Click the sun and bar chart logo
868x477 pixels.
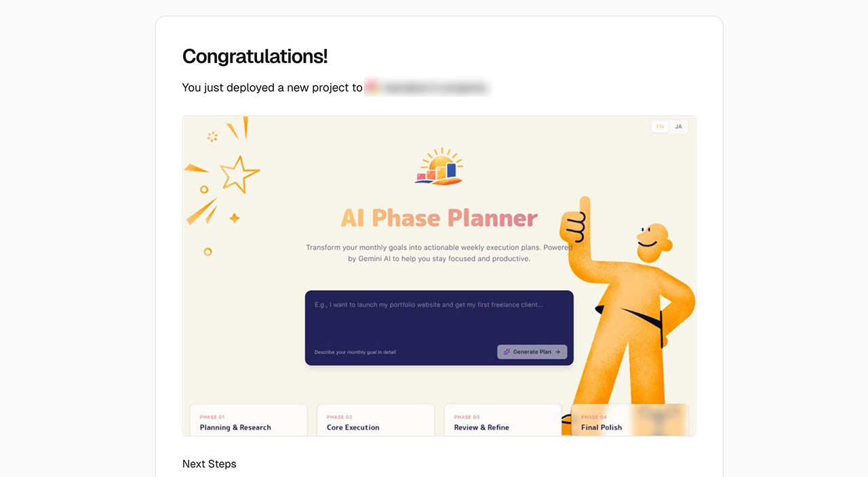tap(439, 167)
